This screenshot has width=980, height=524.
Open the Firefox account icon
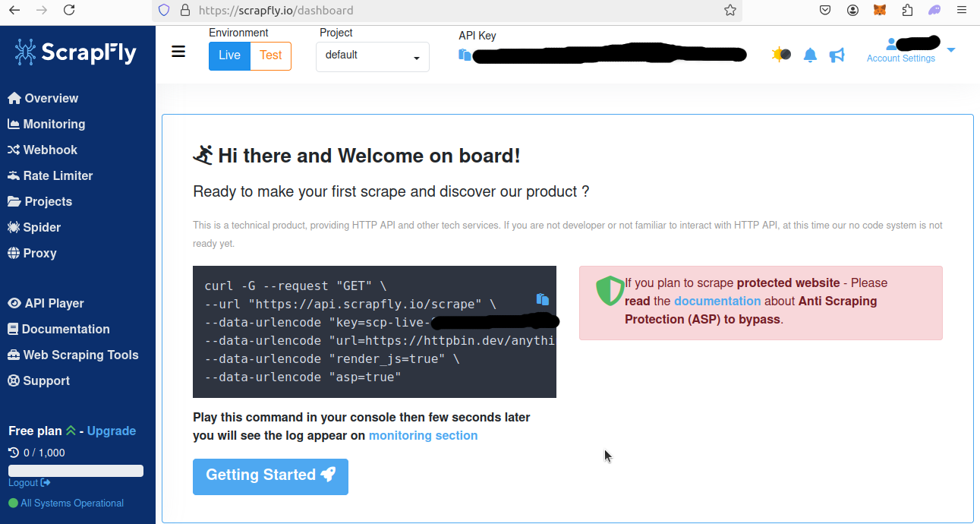(853, 10)
